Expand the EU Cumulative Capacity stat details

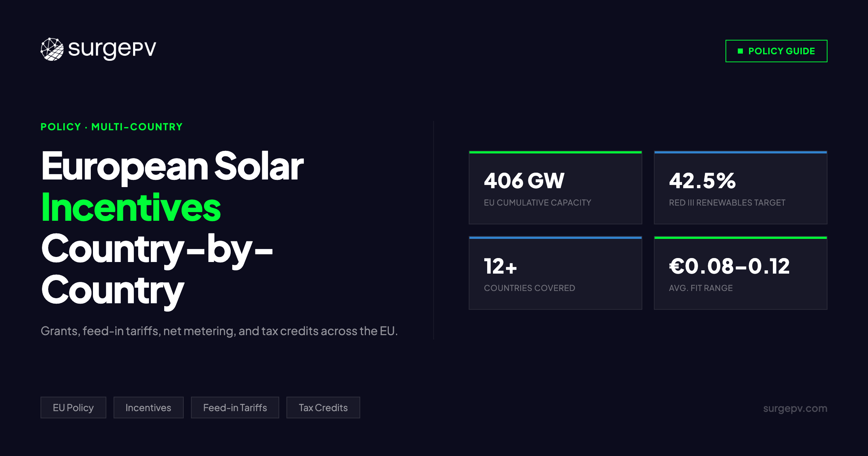click(x=538, y=203)
